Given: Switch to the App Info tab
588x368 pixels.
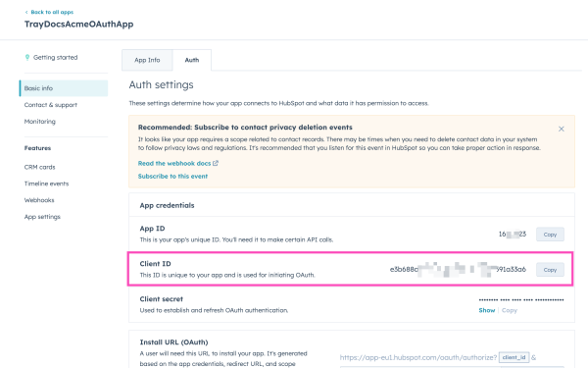Looking at the screenshot, I should (x=147, y=60).
